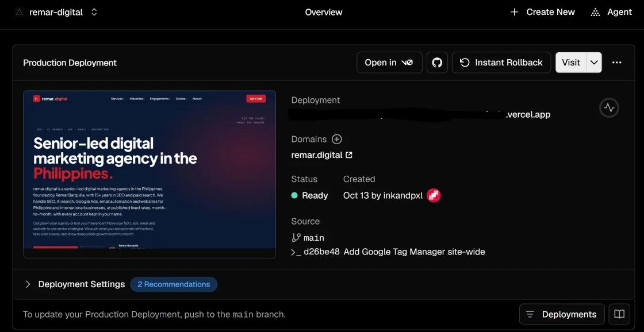Open the GitHub repository icon
The image size is (644, 332).
[437, 63]
